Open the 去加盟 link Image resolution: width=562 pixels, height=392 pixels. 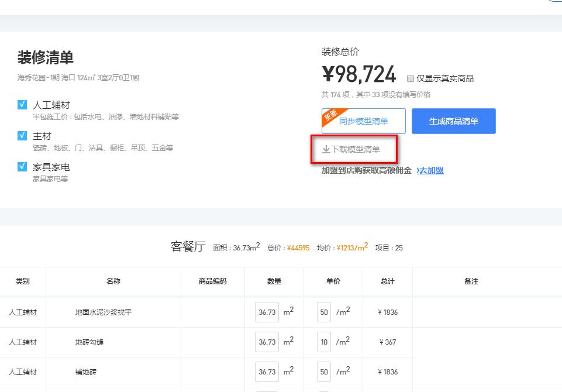click(430, 170)
